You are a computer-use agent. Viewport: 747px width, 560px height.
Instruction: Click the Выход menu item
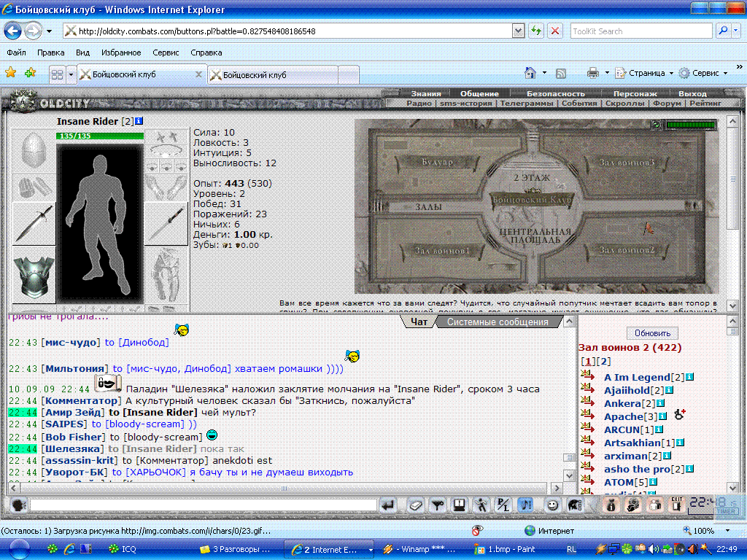click(x=692, y=93)
